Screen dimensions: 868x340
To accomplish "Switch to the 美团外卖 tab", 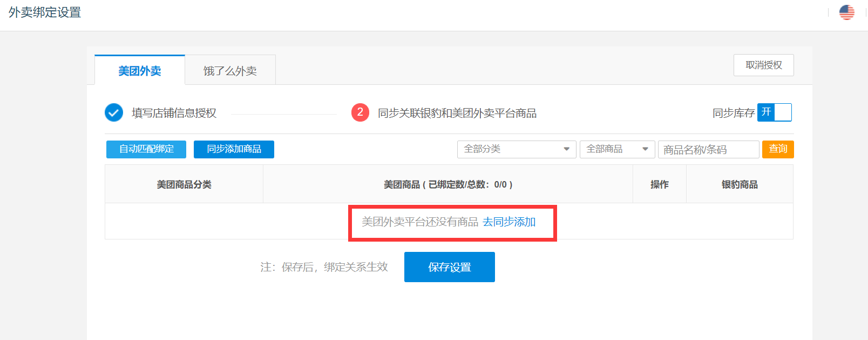I will tap(140, 71).
